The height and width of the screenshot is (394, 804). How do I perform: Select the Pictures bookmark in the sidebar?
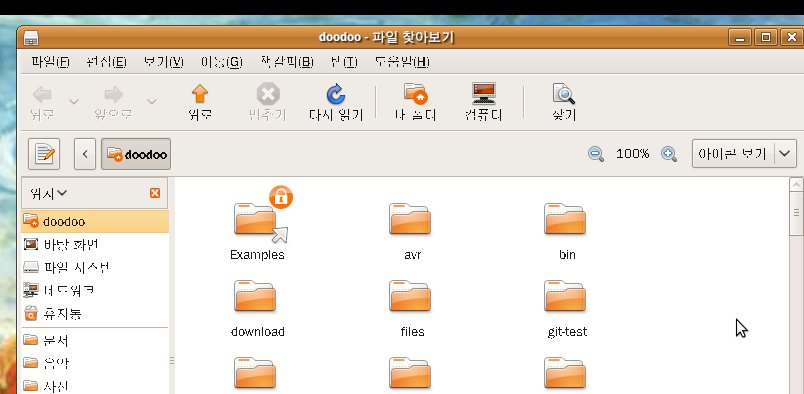click(x=95, y=386)
